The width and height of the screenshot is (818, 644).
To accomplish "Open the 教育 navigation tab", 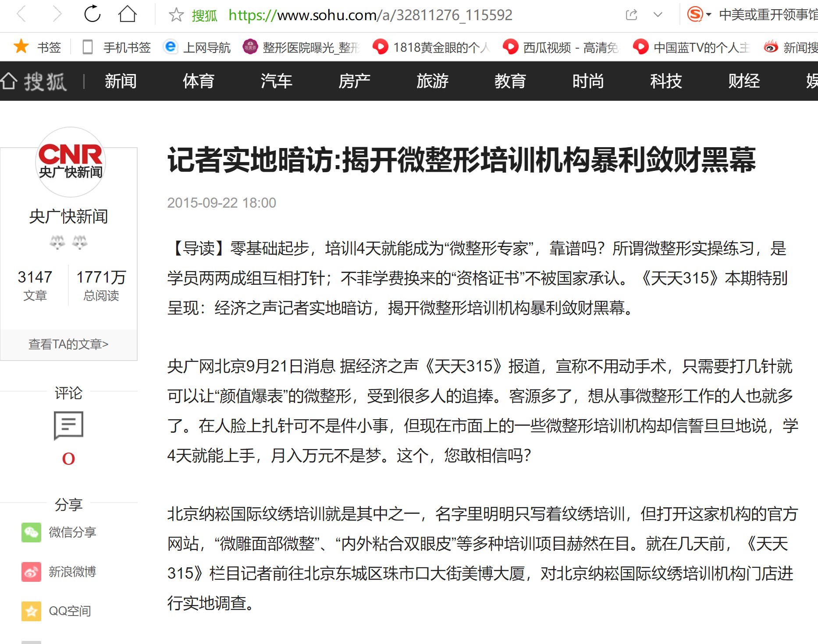I will [510, 81].
